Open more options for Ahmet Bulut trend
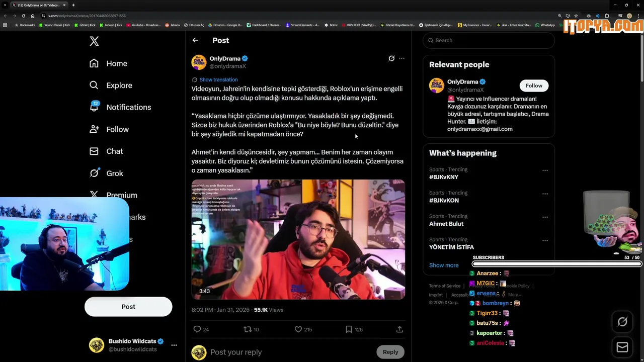 (545, 217)
